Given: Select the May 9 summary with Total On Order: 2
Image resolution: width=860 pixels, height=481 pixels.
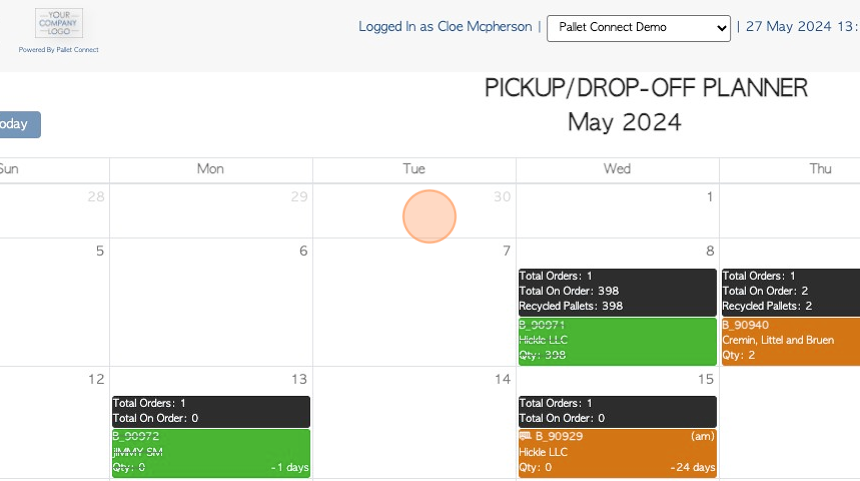Looking at the screenshot, I should [791, 292].
